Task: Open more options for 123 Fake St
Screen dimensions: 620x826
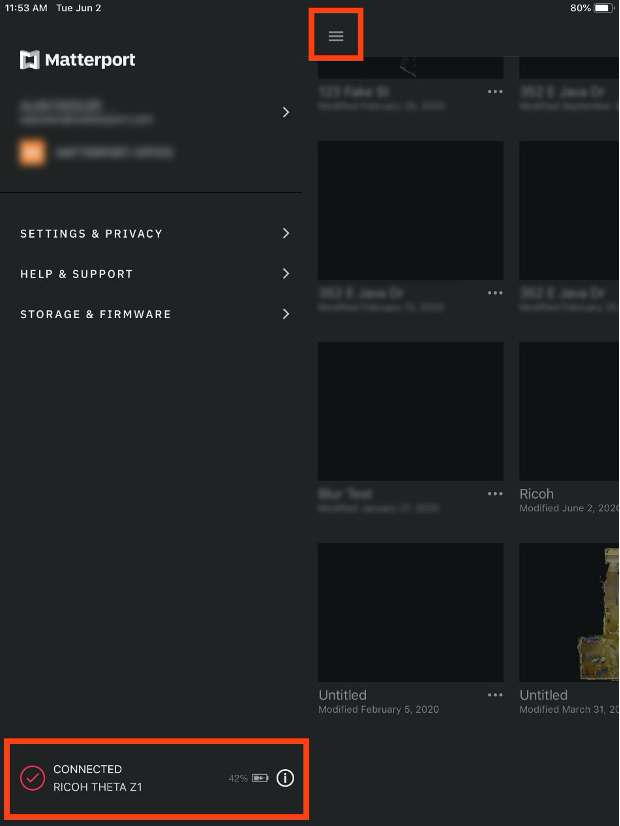Action: [495, 92]
